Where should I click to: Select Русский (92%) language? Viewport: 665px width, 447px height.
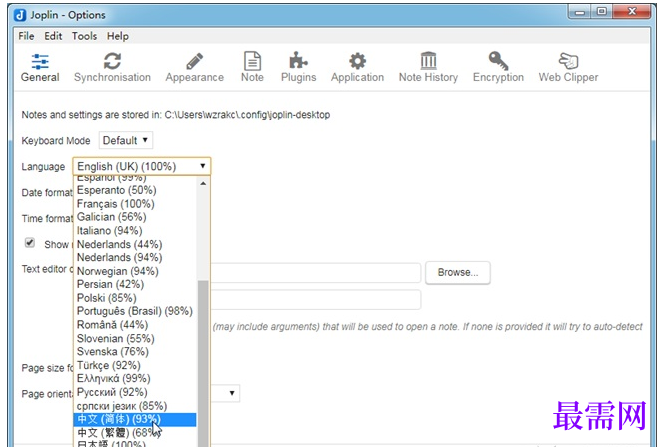pyautogui.click(x=134, y=392)
